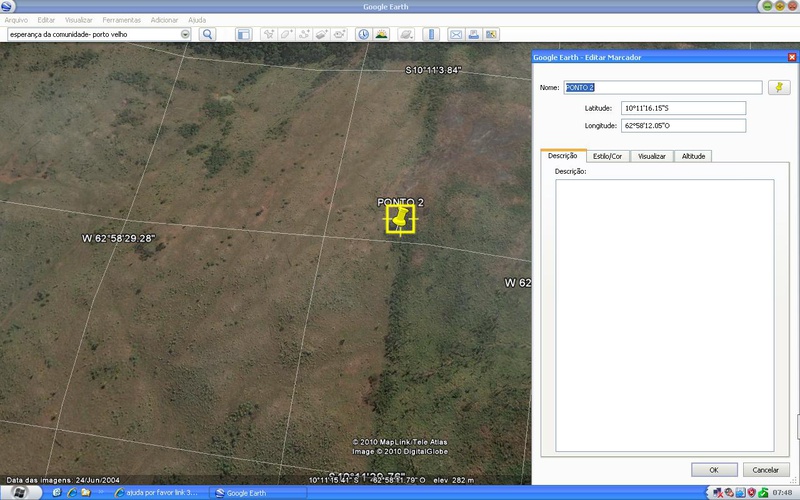Click the record tour icon

click(x=339, y=34)
